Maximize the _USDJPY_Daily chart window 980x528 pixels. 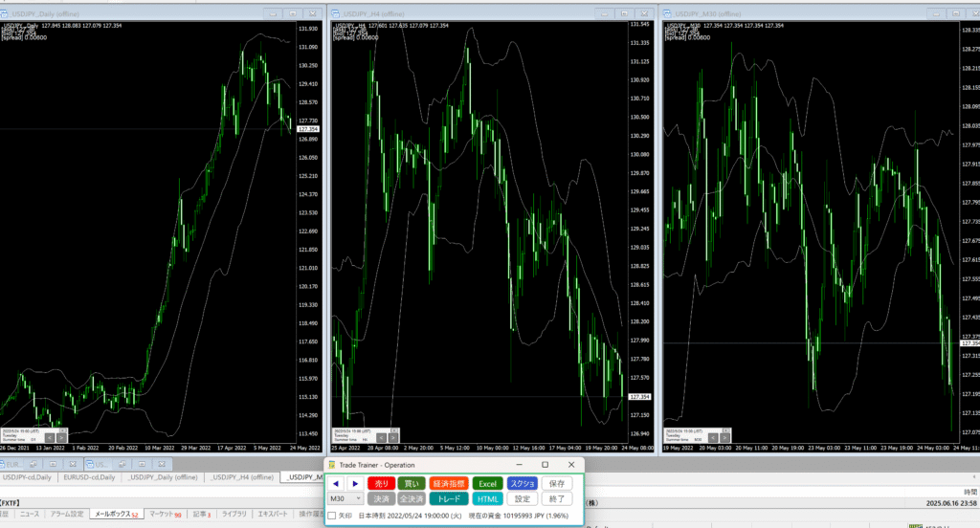tap(293, 13)
